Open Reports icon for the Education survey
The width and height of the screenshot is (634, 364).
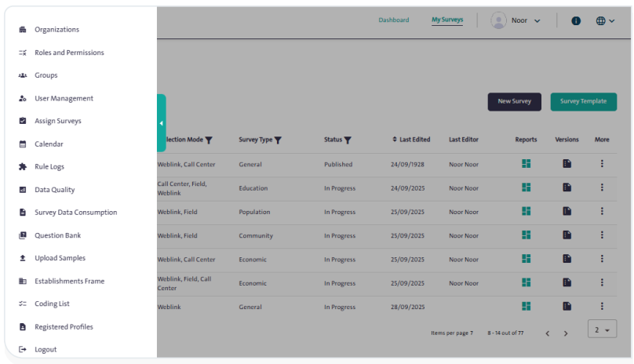click(x=527, y=187)
